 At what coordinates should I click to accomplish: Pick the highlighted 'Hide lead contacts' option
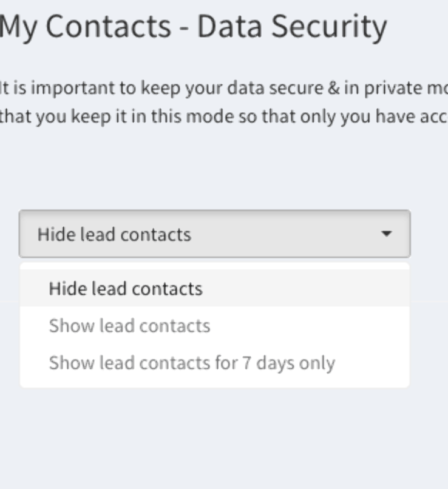coord(215,288)
